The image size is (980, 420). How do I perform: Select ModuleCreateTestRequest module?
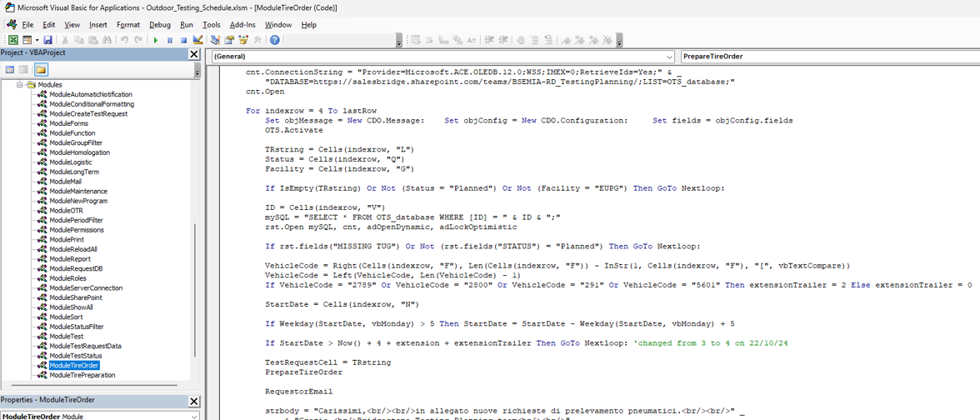[x=88, y=113]
